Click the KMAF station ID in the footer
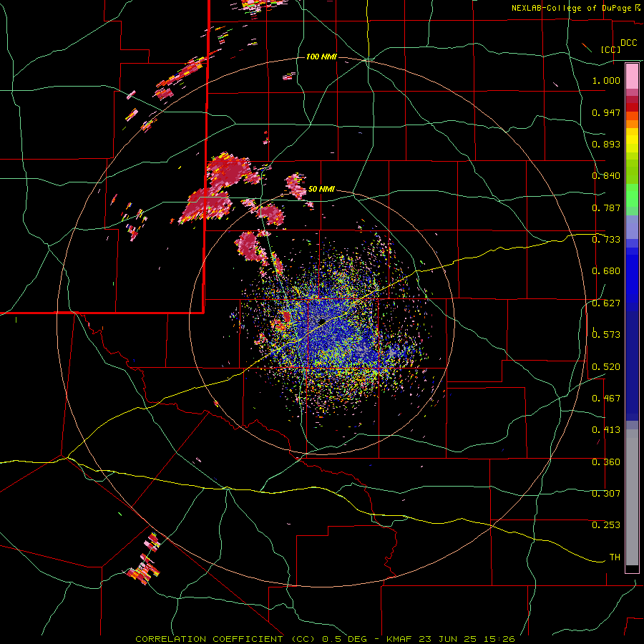The image size is (644, 644). (401, 639)
